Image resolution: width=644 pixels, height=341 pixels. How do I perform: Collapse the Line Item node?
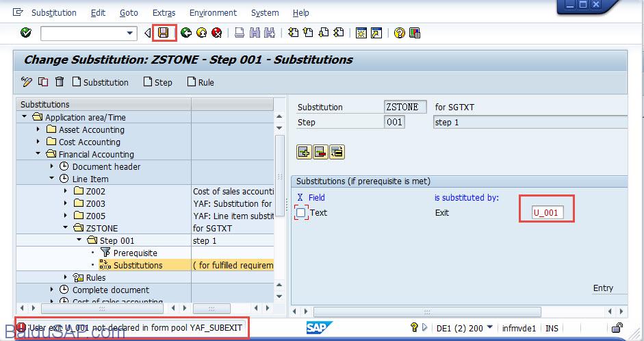click(52, 178)
